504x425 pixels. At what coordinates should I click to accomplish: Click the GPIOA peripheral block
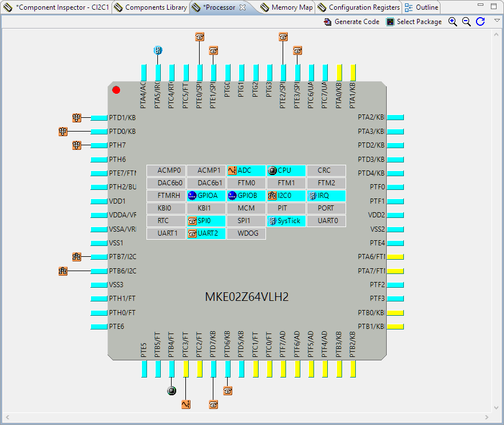pyautogui.click(x=206, y=196)
